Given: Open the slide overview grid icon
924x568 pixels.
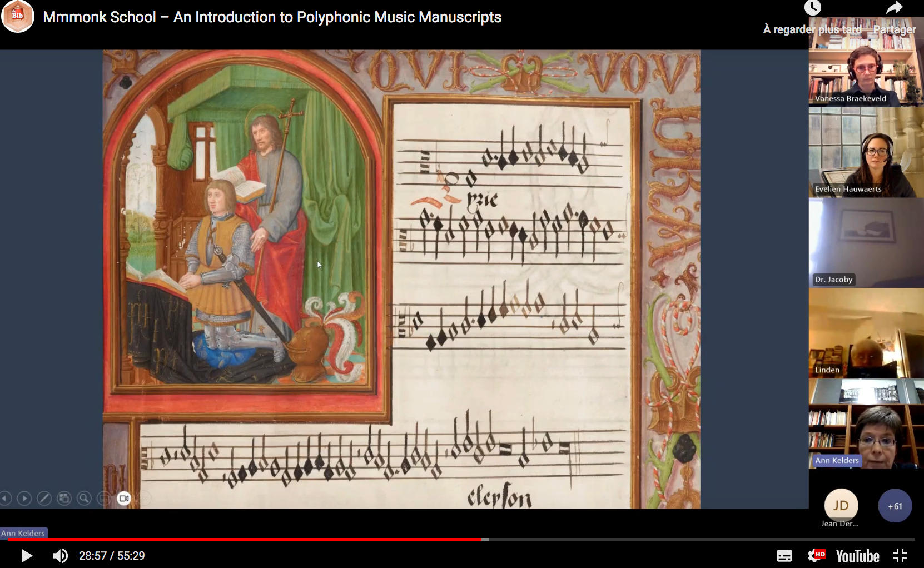Looking at the screenshot, I should [64, 499].
